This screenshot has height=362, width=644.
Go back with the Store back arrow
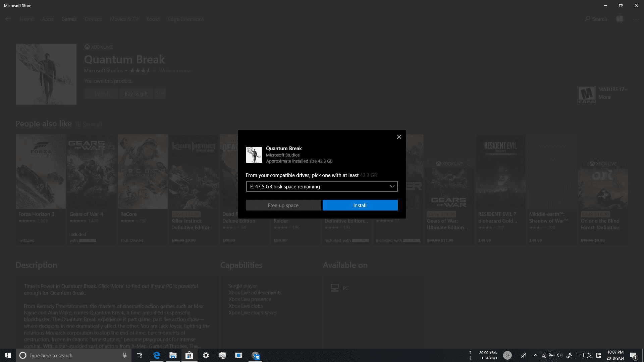coord(8,19)
